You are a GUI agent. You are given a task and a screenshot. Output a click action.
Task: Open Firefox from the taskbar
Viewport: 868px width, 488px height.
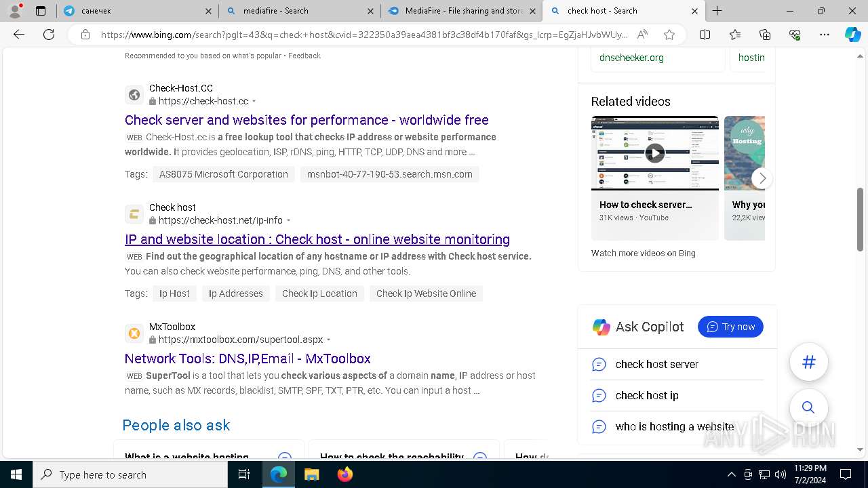pyautogui.click(x=344, y=474)
